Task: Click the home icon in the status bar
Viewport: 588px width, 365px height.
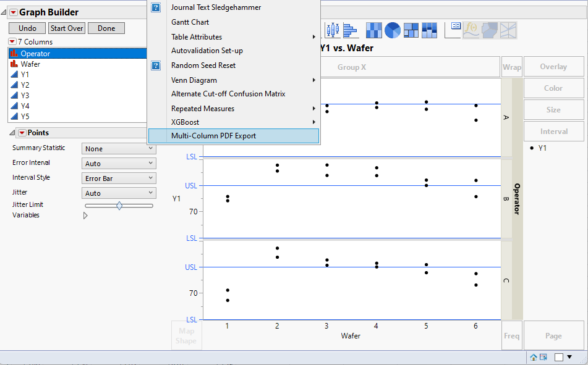Action: pos(534,357)
